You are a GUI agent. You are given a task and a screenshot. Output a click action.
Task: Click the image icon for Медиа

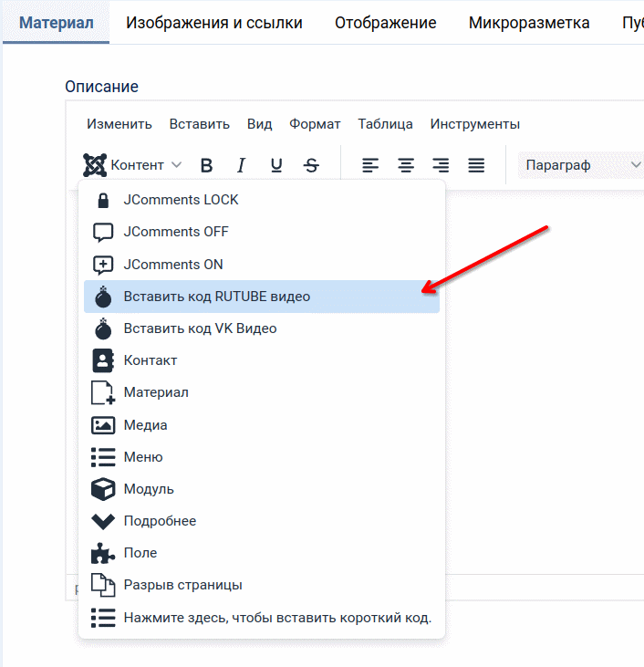[x=103, y=425]
